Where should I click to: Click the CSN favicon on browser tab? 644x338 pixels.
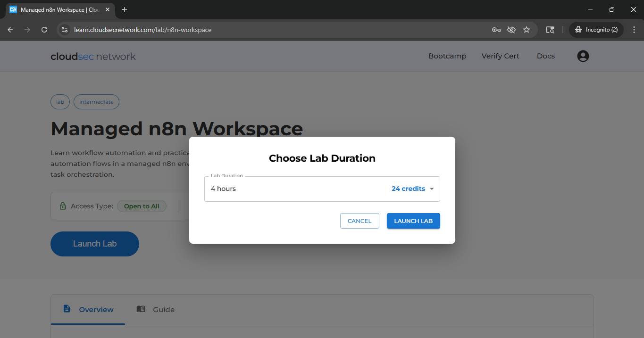point(13,9)
